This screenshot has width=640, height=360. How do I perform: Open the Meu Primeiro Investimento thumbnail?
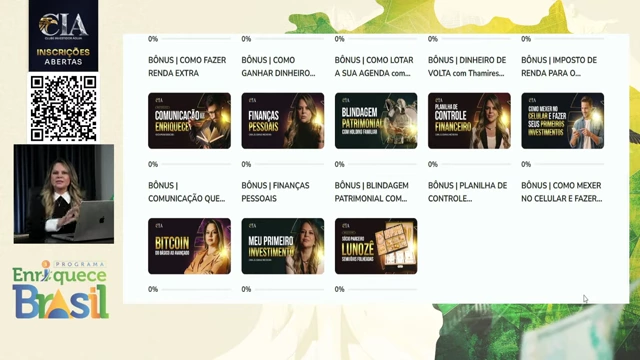point(283,246)
